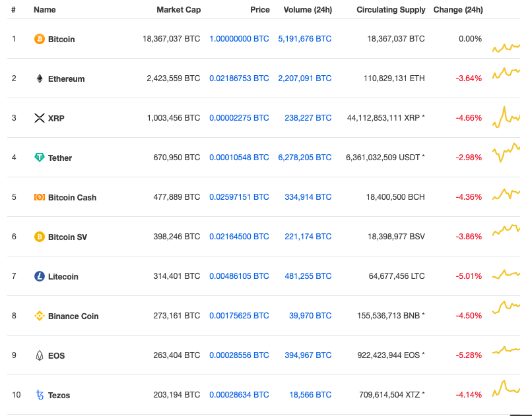
Task: Select the XRP logo icon
Action: pos(39,118)
